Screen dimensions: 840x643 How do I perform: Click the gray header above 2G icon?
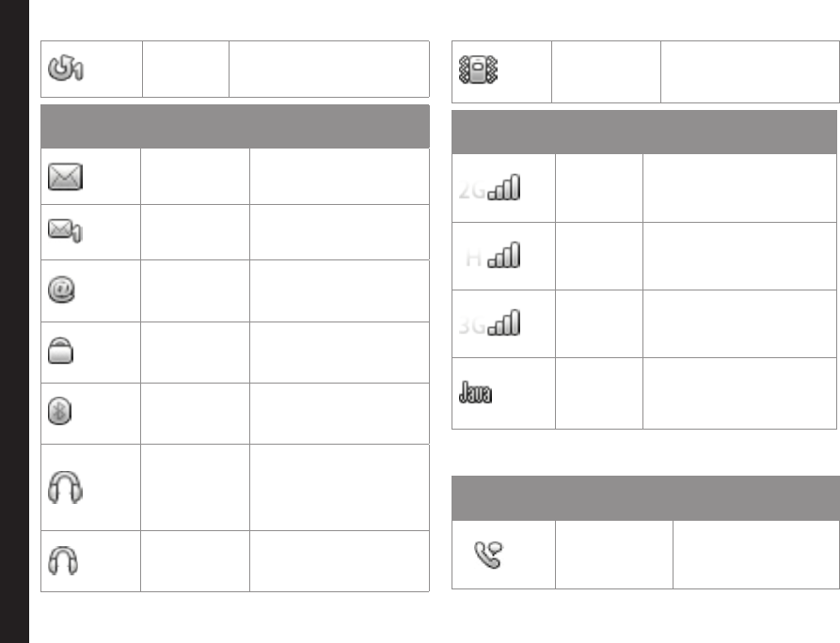coord(645,133)
